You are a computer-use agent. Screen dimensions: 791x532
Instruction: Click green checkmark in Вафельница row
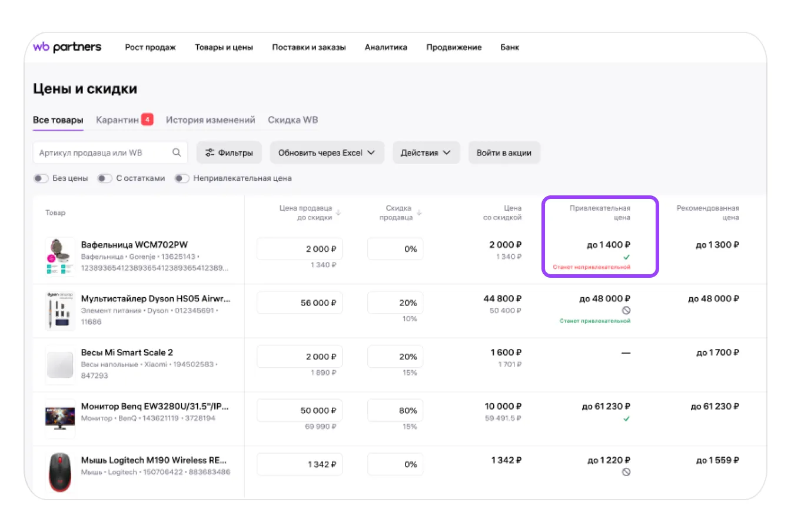(626, 257)
